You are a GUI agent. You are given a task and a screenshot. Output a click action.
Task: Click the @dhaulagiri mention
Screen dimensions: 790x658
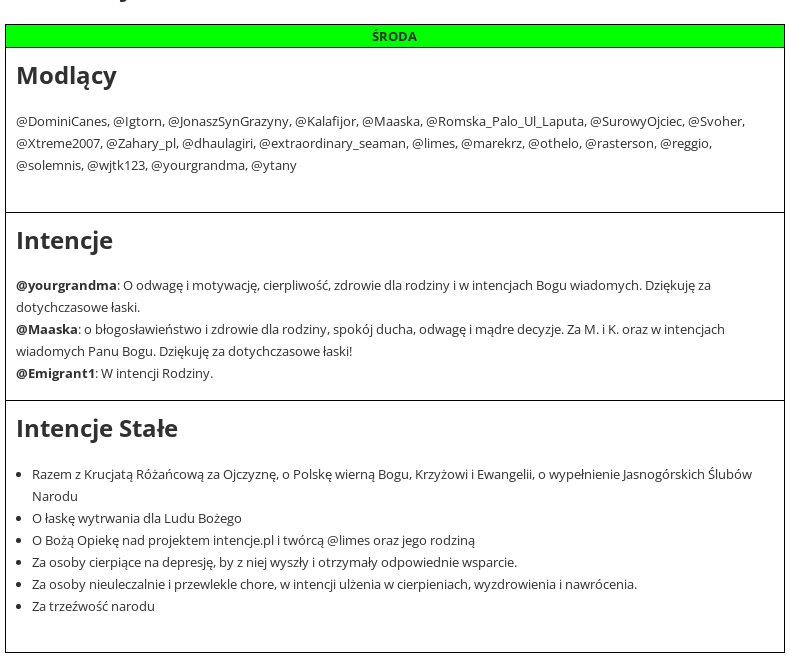pyautogui.click(x=217, y=143)
